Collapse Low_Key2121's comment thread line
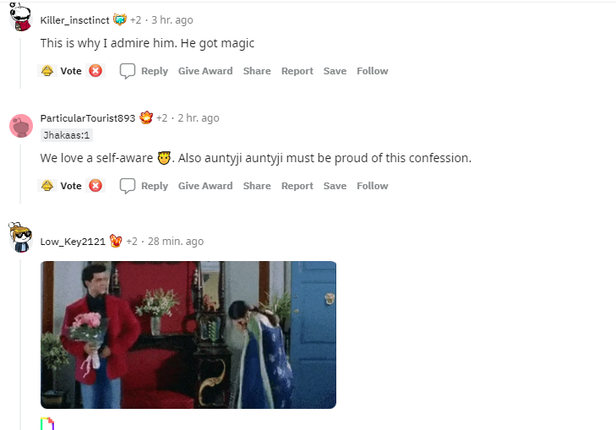The width and height of the screenshot is (616, 430). (20, 344)
